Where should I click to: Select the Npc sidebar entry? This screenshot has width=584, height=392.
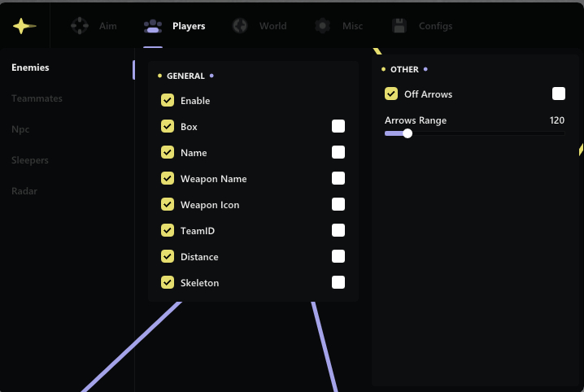click(x=20, y=129)
